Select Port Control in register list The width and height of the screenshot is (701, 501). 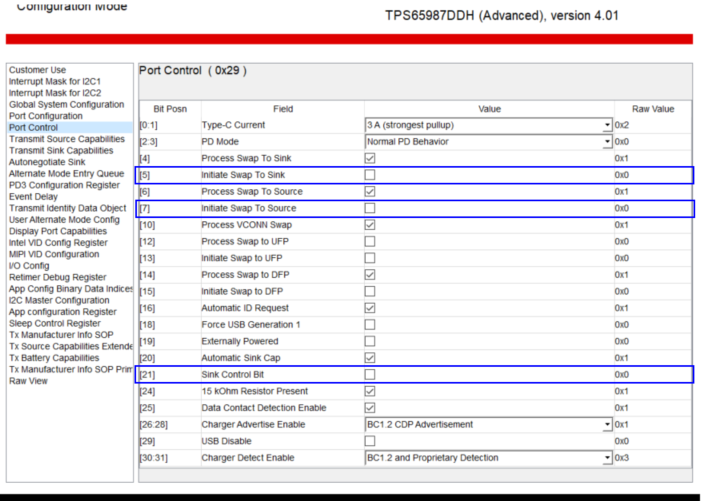click(x=34, y=127)
